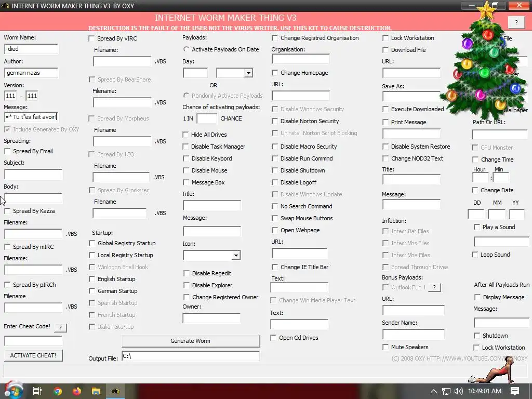532x399 pixels.
Task: Click the first Version number field
Action: point(10,96)
